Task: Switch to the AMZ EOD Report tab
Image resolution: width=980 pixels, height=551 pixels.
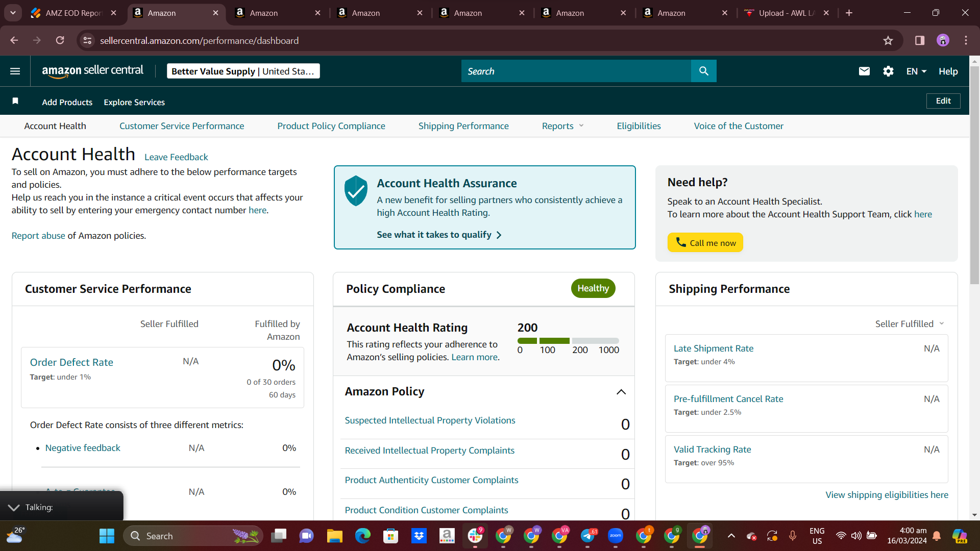Action: click(x=73, y=13)
